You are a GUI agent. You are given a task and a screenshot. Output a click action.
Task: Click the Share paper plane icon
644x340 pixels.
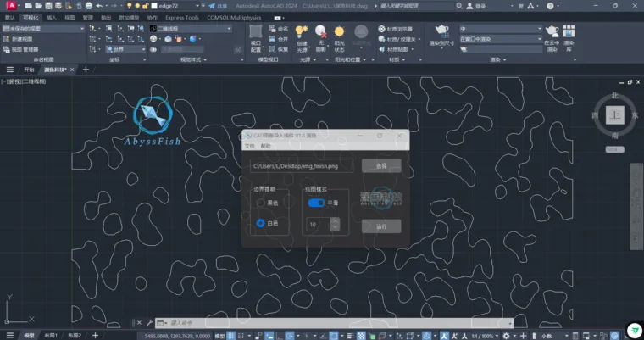(212, 6)
